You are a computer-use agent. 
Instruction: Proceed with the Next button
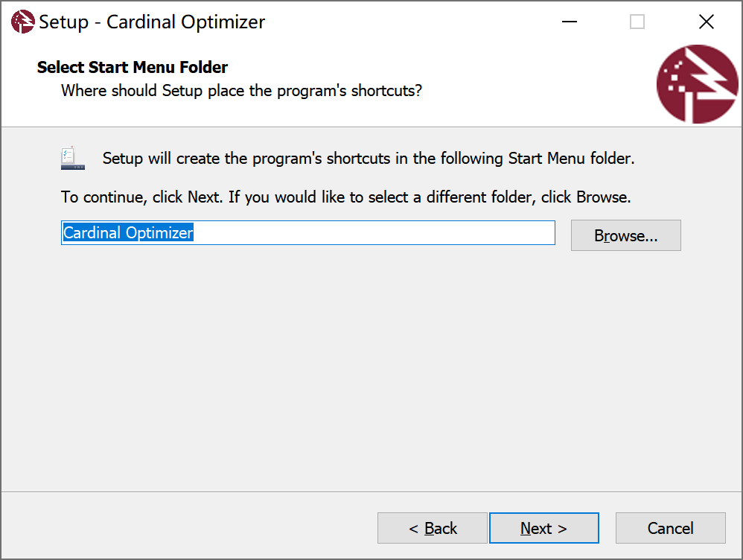click(543, 528)
